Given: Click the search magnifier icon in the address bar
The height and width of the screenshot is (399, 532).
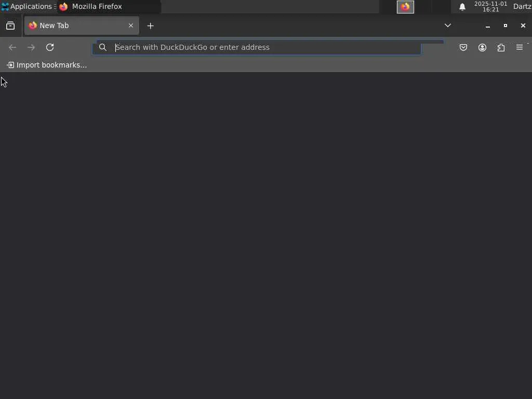Looking at the screenshot, I should [103, 47].
